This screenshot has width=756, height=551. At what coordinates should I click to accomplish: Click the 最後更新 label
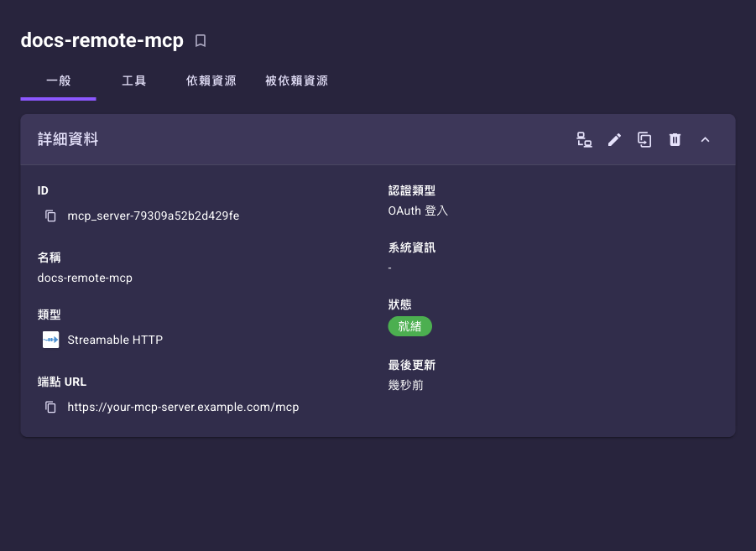[x=412, y=365]
